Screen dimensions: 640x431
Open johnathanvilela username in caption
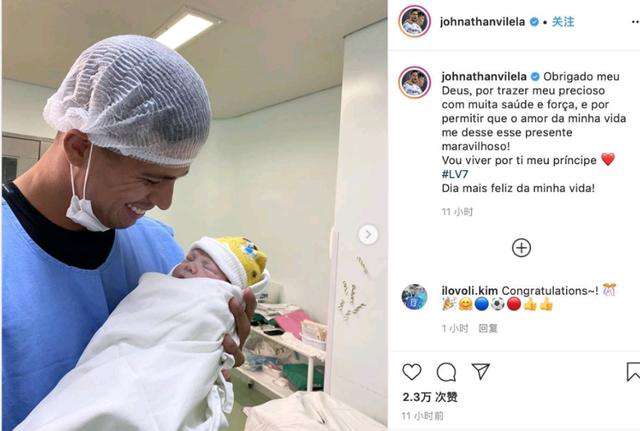click(484, 76)
